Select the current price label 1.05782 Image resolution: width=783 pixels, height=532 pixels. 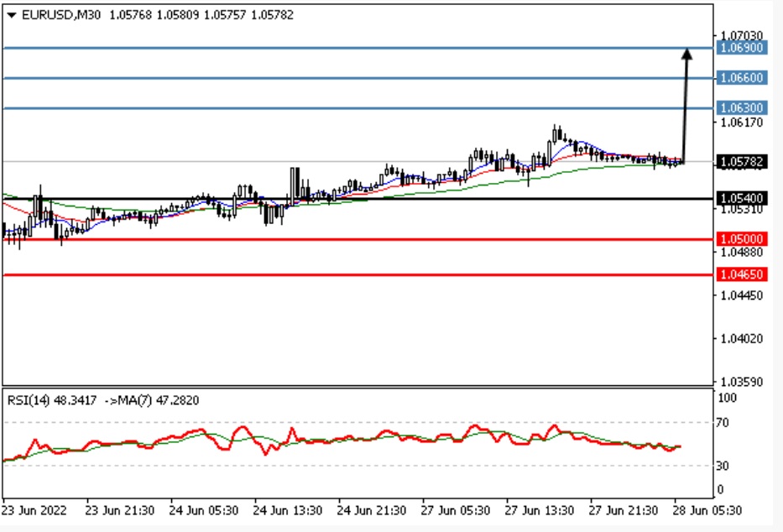(x=742, y=162)
